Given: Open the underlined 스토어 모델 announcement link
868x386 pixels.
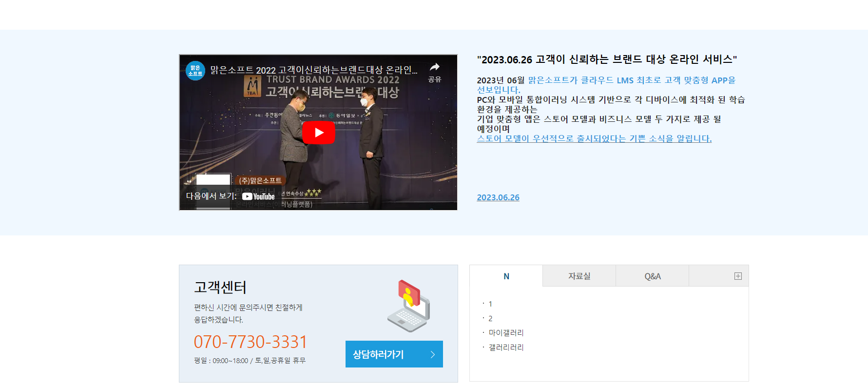Looking at the screenshot, I should (x=594, y=139).
